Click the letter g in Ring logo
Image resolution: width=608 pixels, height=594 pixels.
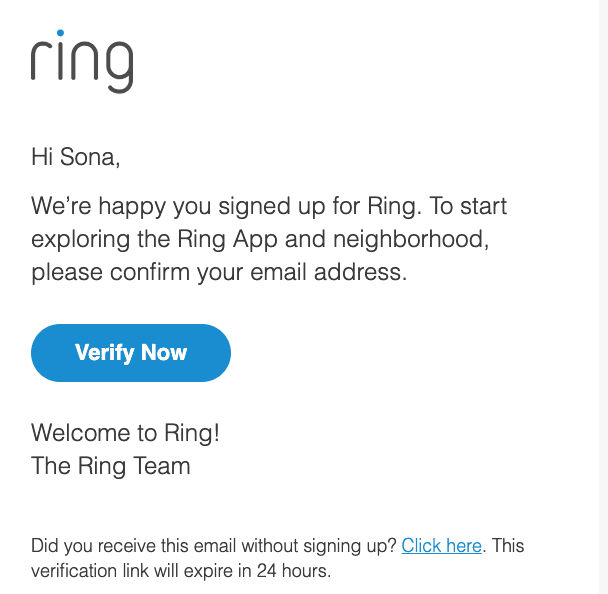116,67
